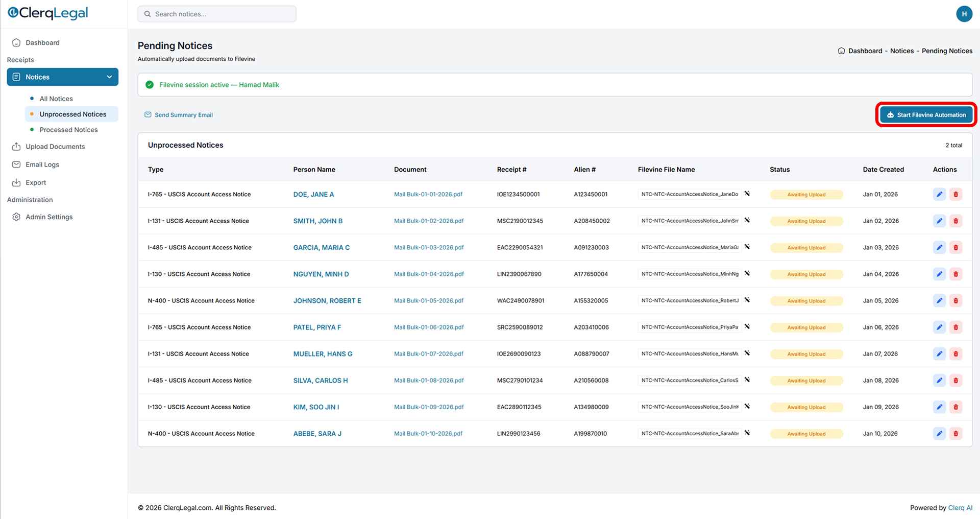
Task: Click Receipt # column header
Action: click(511, 170)
